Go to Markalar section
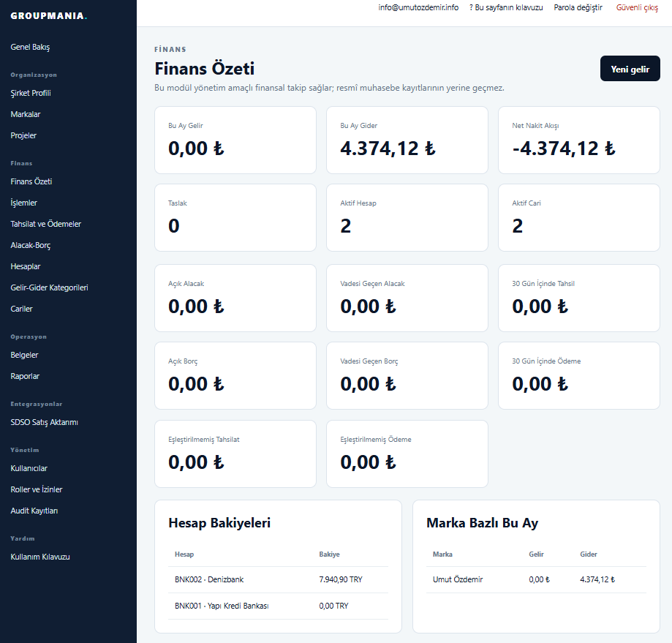This screenshot has height=643, width=672. (x=26, y=114)
